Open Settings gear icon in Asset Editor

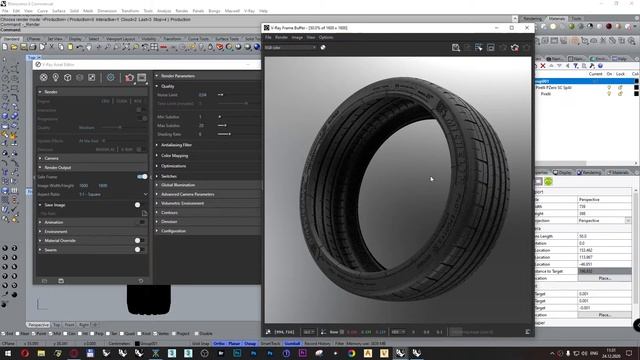tap(111, 78)
